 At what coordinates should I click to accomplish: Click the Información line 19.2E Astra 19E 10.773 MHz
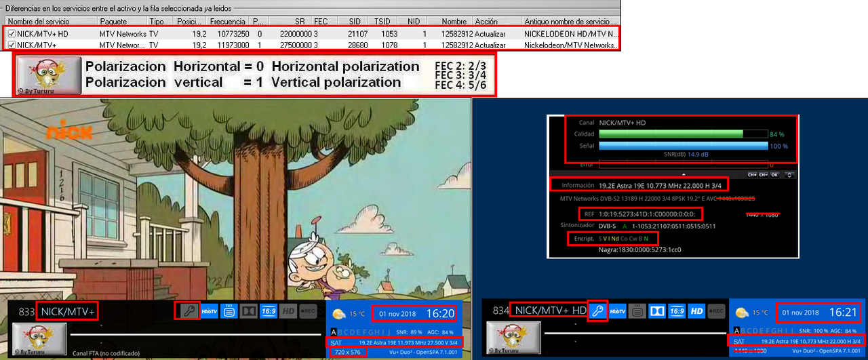tap(663, 185)
